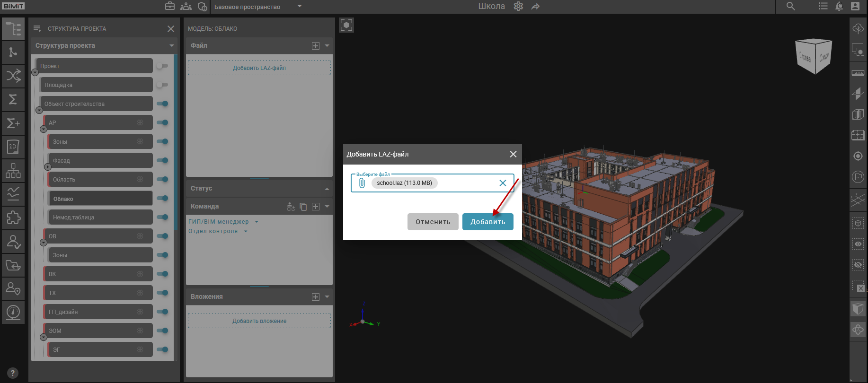
Task: Click the notifications bell icon
Action: point(839,6)
